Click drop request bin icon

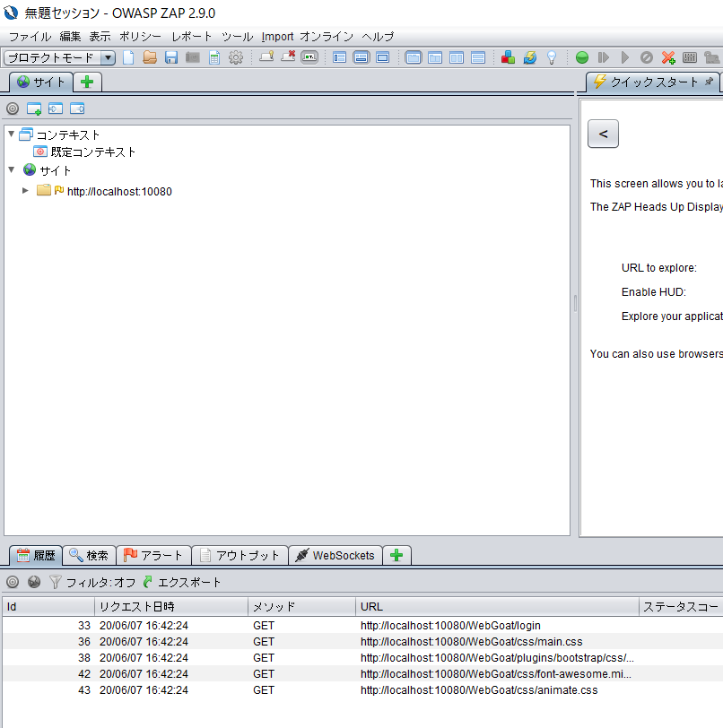[x=647, y=57]
